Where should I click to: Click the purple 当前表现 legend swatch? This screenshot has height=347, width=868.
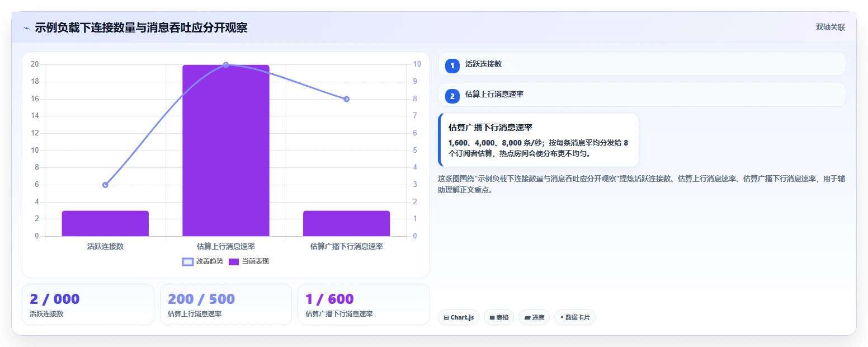tap(234, 262)
